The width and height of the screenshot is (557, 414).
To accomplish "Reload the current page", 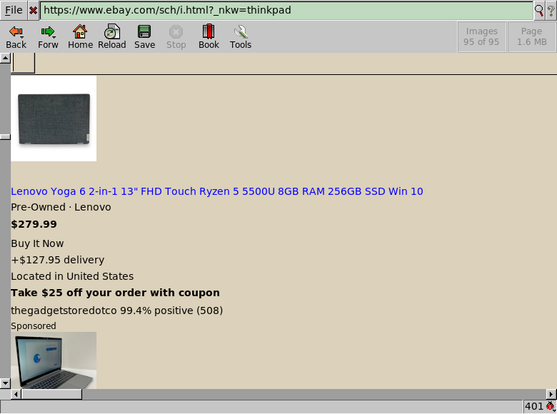I will tap(112, 36).
